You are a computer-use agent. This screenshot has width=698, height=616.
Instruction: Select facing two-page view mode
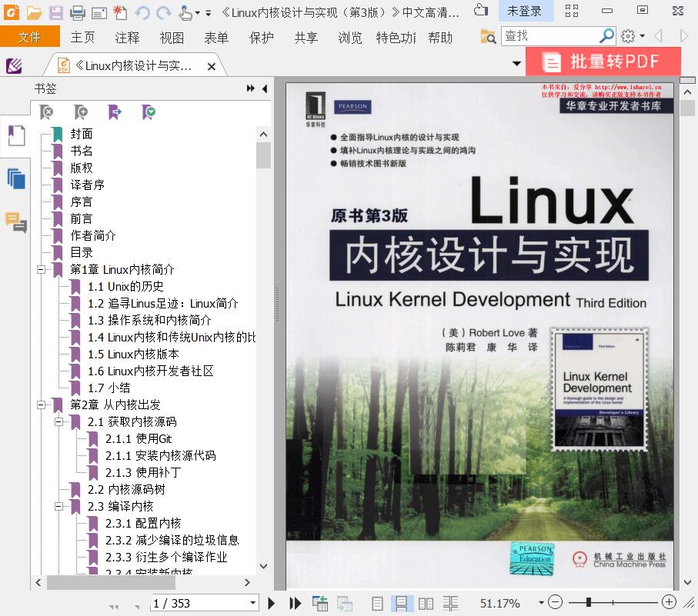(x=426, y=604)
